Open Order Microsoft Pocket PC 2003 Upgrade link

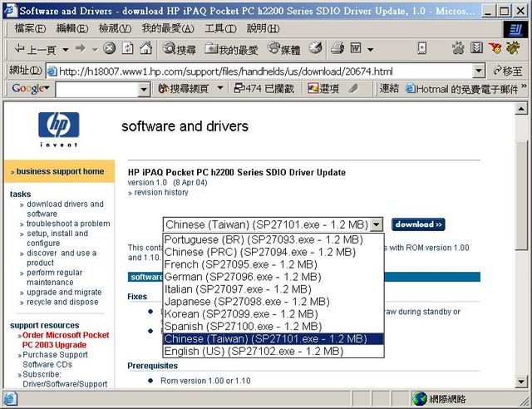[66, 340]
